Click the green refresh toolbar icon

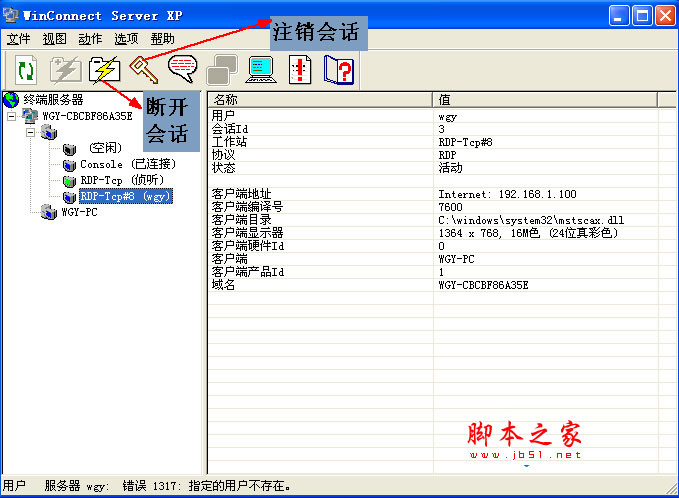coord(26,70)
